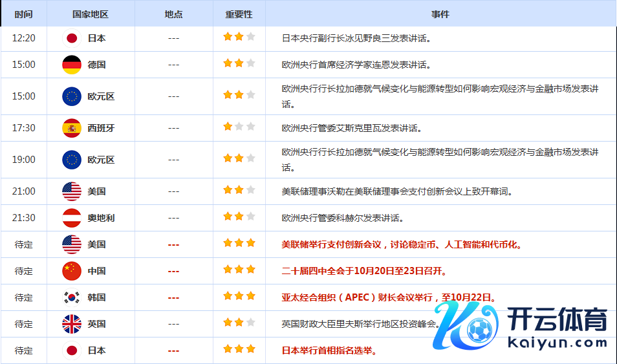
Task: Click the German flag icon
Action: pyautogui.click(x=72, y=65)
